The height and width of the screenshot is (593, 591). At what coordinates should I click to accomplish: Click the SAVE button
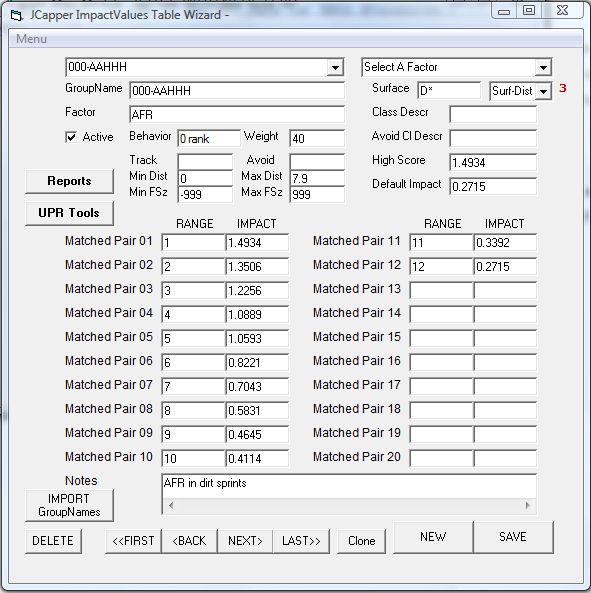513,537
